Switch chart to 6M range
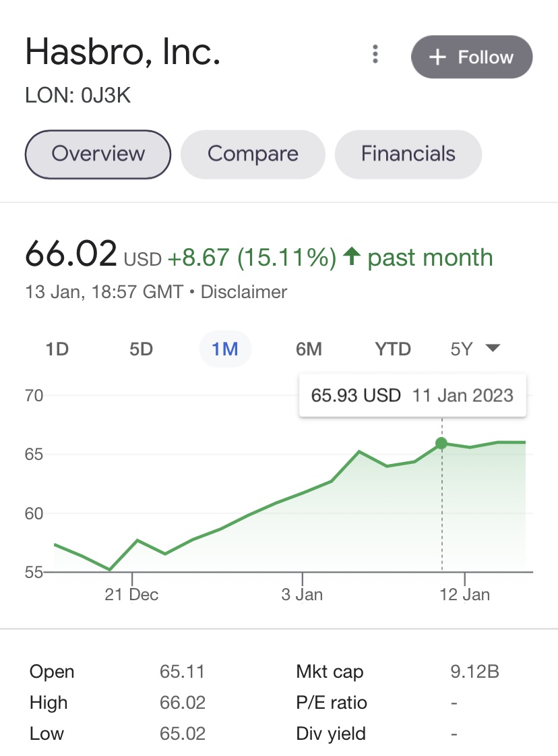Viewport: 558px width, 756px height. pyautogui.click(x=309, y=349)
